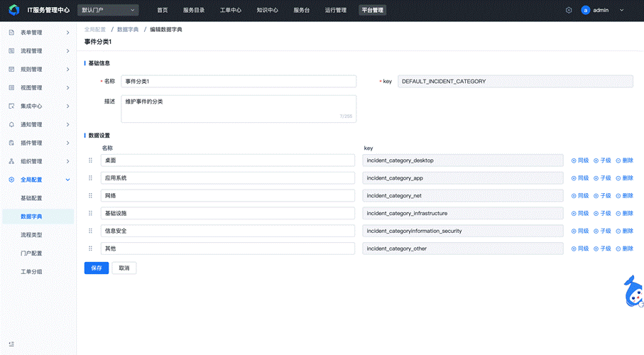Collapse the sidebar with bottom-left icon
Viewport: 644px width, 355px height.
[11, 344]
